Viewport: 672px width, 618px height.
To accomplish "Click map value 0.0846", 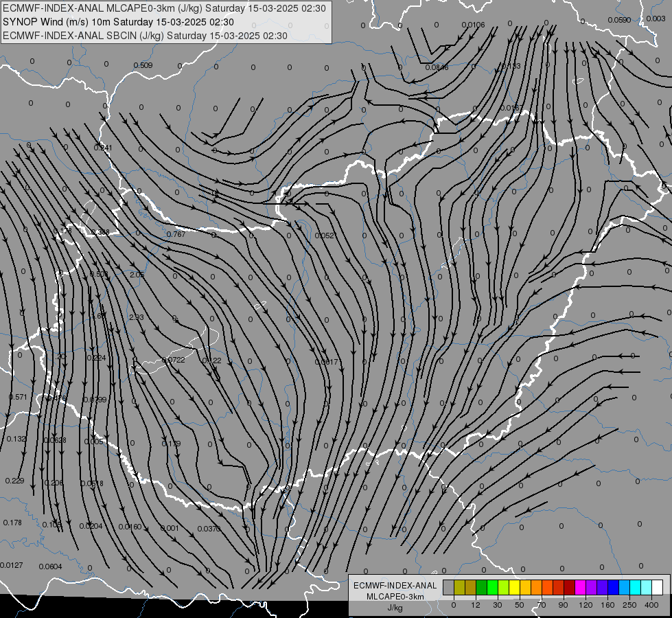I will tap(437, 67).
